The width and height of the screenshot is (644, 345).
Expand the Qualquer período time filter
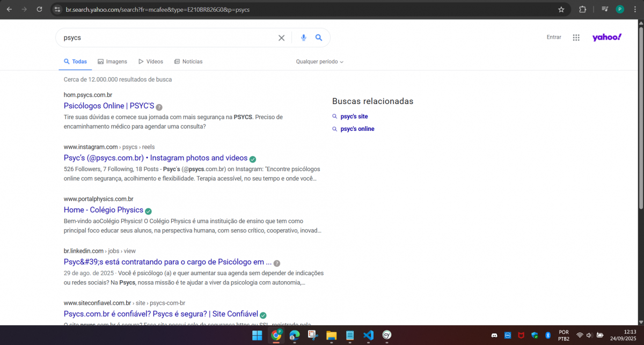319,62
